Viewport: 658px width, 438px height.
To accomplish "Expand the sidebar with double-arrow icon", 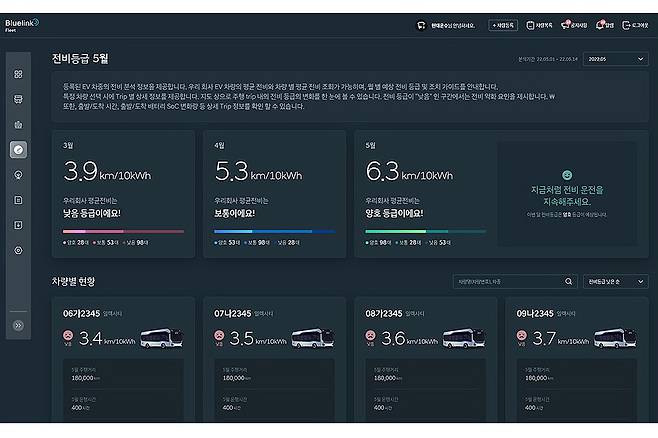I will 18,325.
